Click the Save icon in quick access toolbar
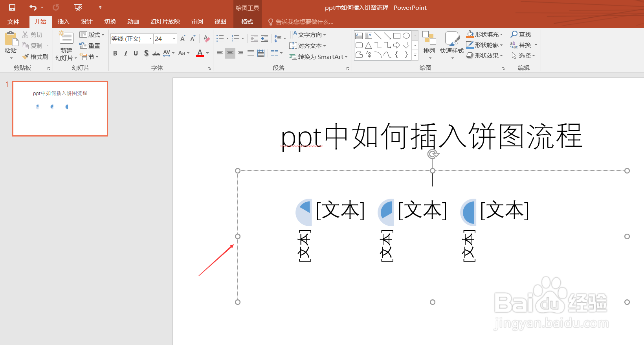 (x=12, y=7)
